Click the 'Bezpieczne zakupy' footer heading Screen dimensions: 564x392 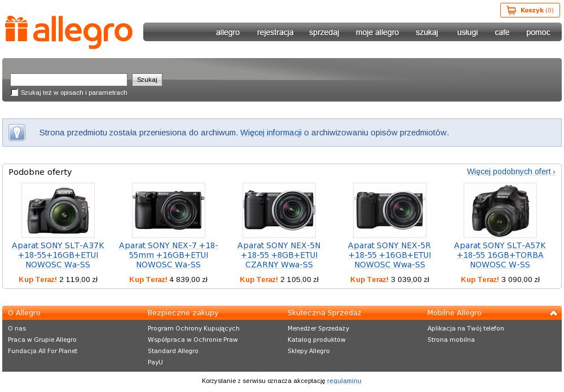tap(183, 313)
